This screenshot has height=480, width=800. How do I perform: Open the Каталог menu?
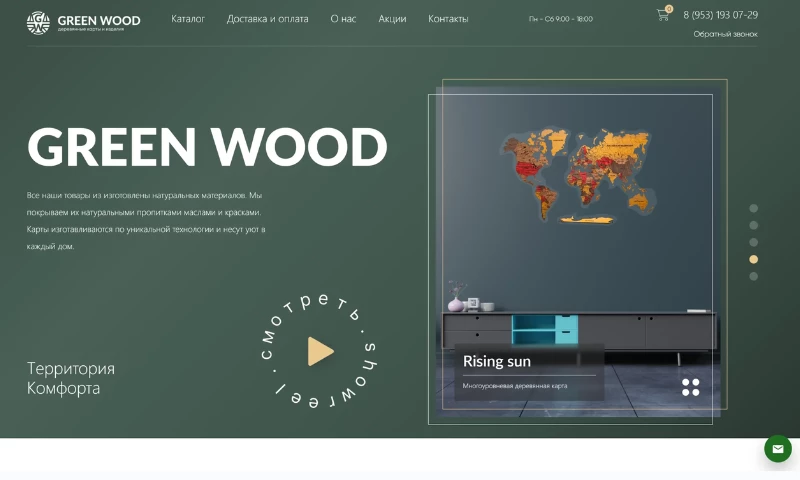[188, 19]
